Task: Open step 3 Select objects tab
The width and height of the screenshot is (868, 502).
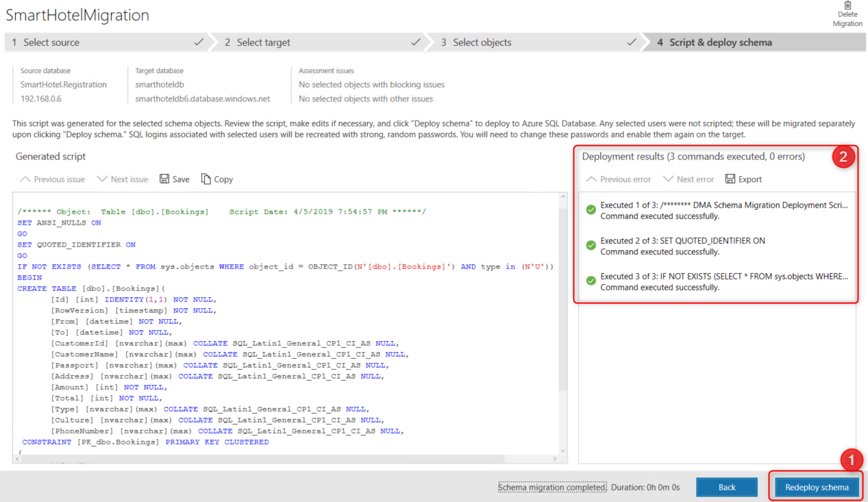Action: click(x=538, y=42)
